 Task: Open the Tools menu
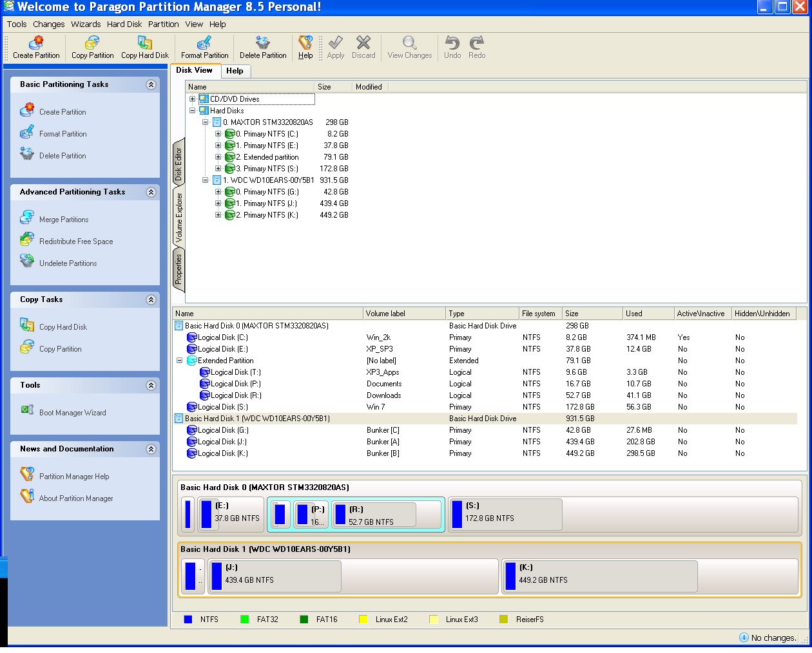(17, 24)
